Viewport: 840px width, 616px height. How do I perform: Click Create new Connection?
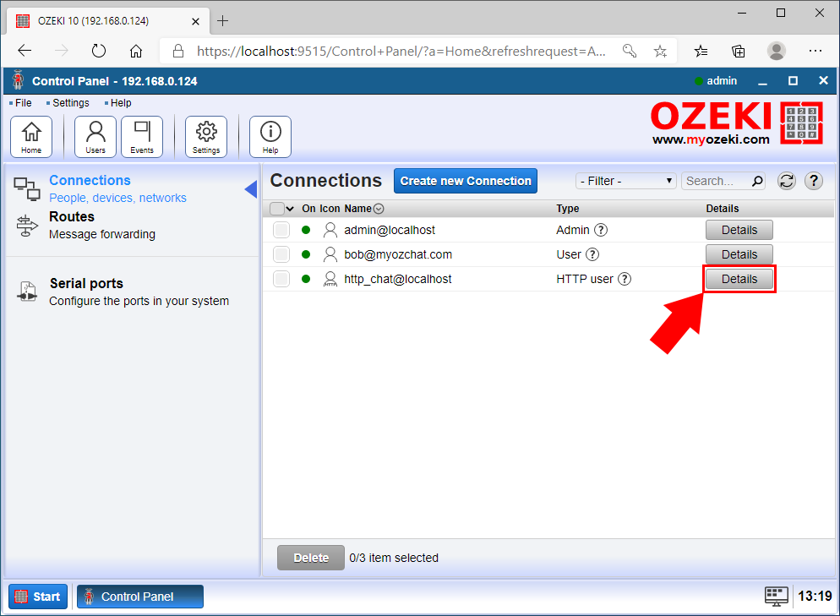465,181
